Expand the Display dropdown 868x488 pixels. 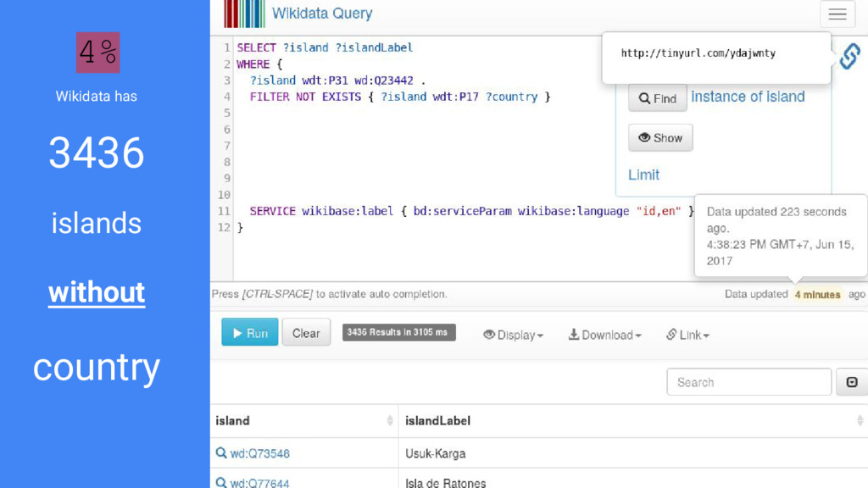(513, 335)
